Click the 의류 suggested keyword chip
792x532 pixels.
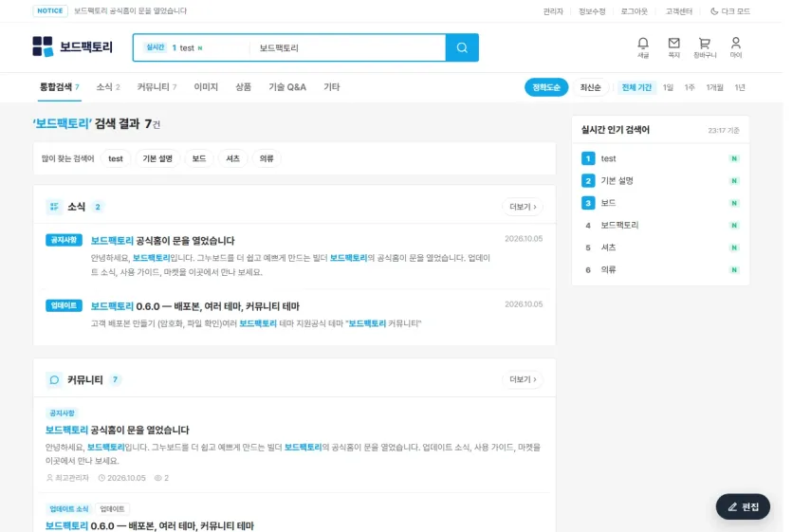click(x=267, y=158)
